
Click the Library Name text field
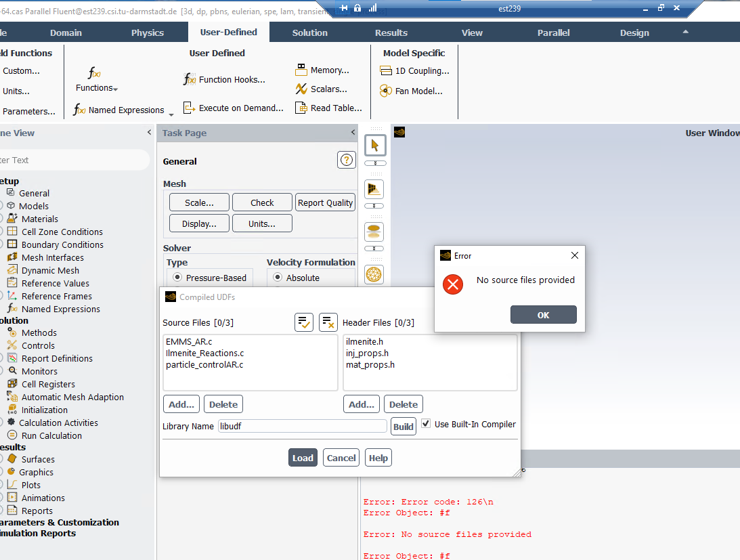point(302,426)
